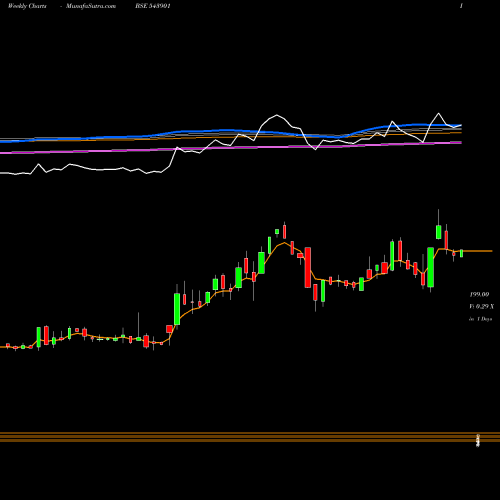Click the 'Weekly Charts' title text
This screenshot has width=500, height=500.
(27, 6)
